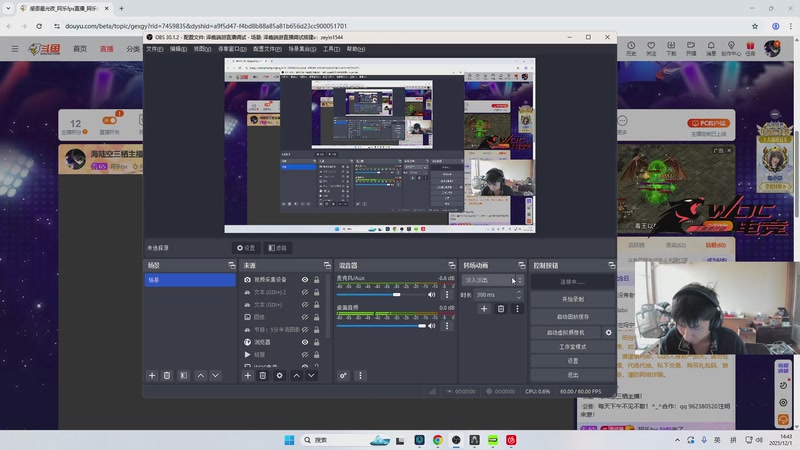Open the File menu in OBS
The height and width of the screenshot is (450, 800).
coord(155,49)
